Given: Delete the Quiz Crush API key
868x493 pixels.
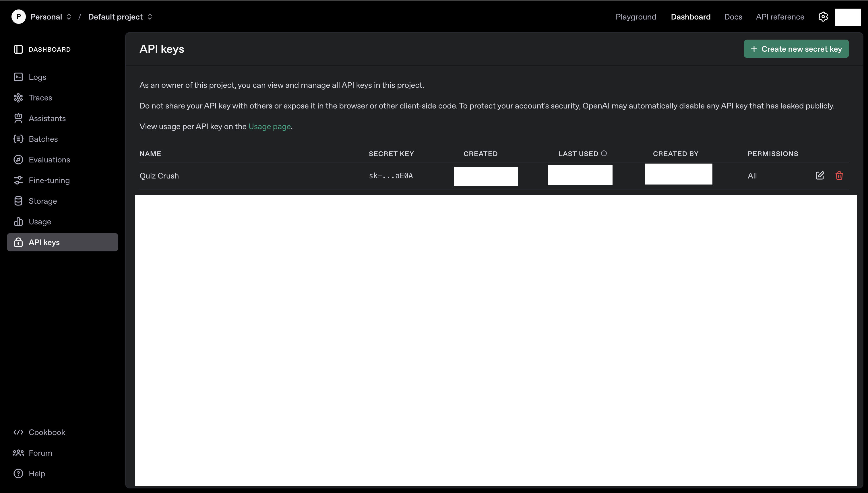Looking at the screenshot, I should tap(839, 175).
